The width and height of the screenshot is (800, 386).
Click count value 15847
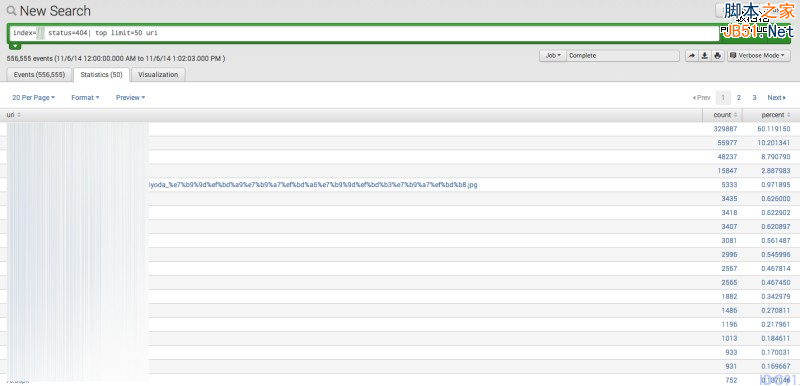click(727, 171)
